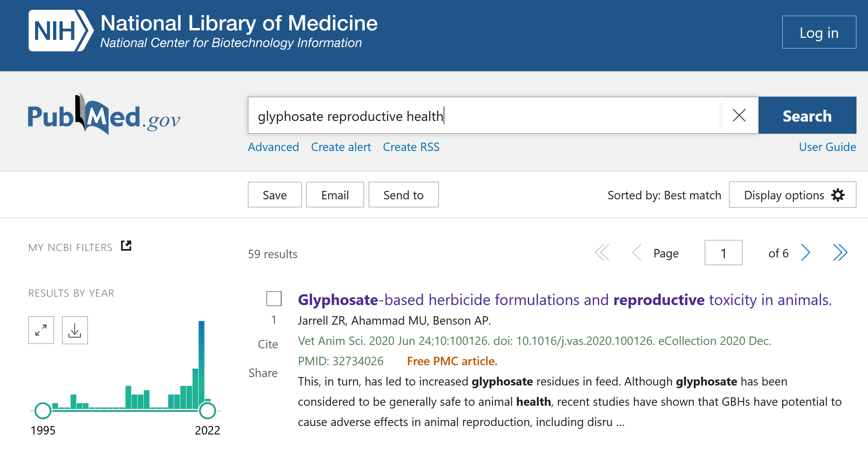The width and height of the screenshot is (868, 449).
Task: Go to next results page arrow
Action: [806, 253]
